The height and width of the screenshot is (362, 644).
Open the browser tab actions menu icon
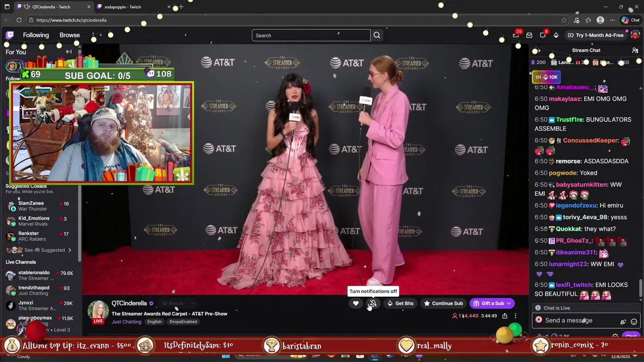click(6, 7)
